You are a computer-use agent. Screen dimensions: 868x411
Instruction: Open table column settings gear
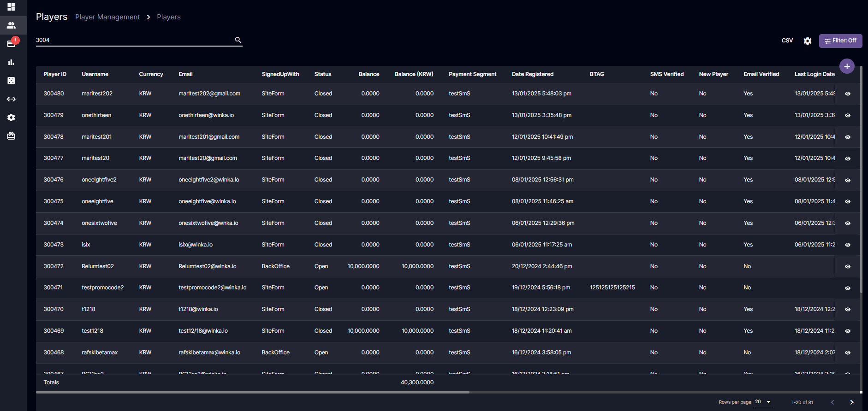(808, 41)
